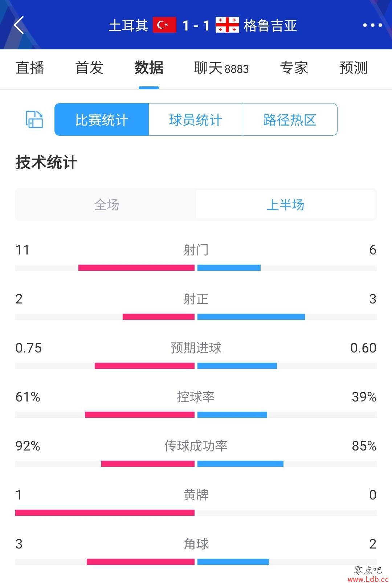This screenshot has width=392, height=583.
Task: Open the 聊天 8883 tab
Action: [221, 68]
